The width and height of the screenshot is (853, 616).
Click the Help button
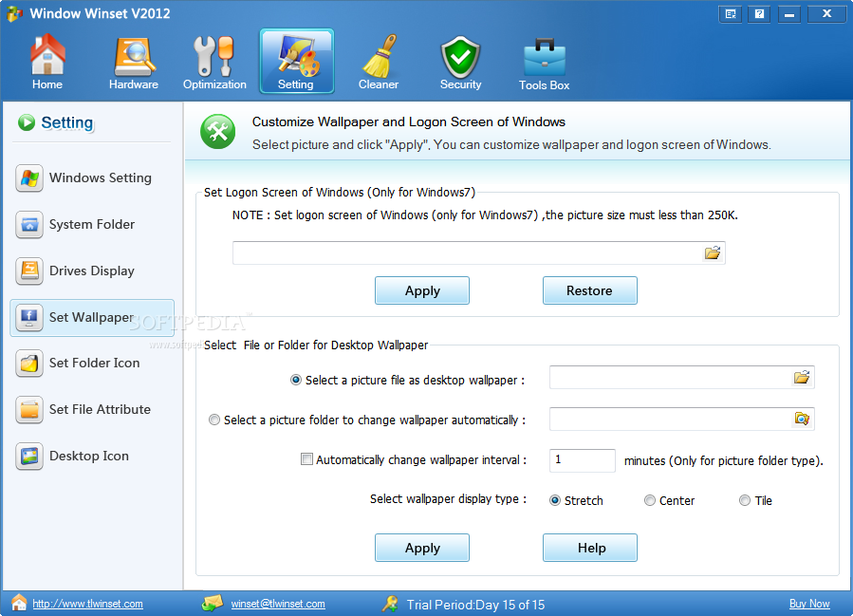[590, 548]
